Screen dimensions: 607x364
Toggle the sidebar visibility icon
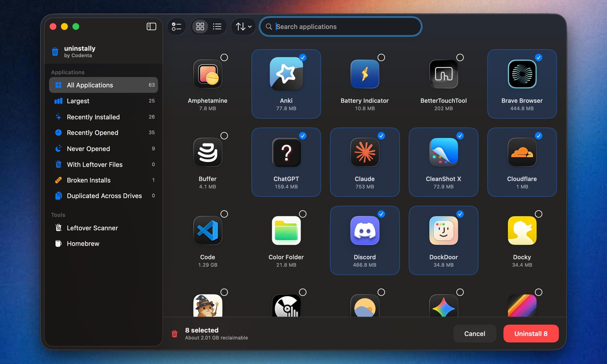point(151,26)
